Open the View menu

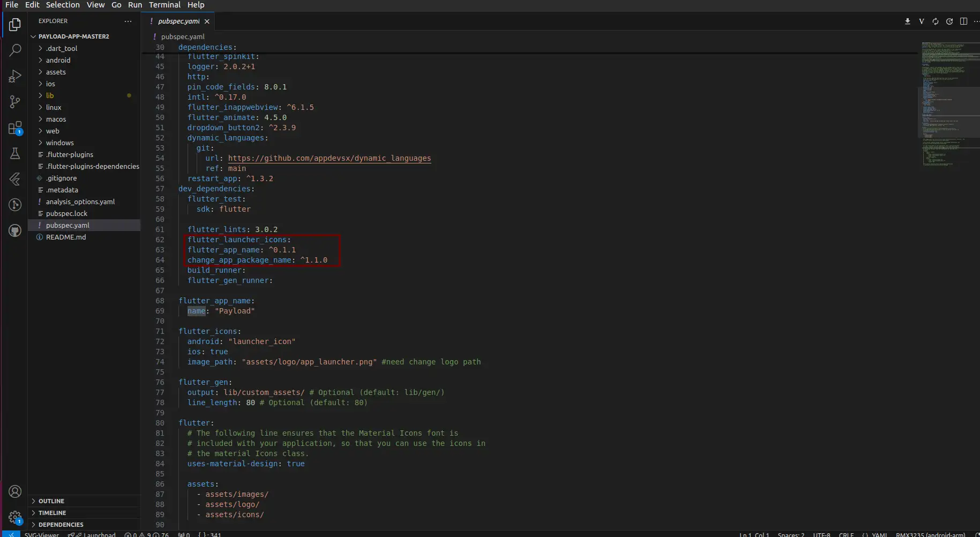95,5
